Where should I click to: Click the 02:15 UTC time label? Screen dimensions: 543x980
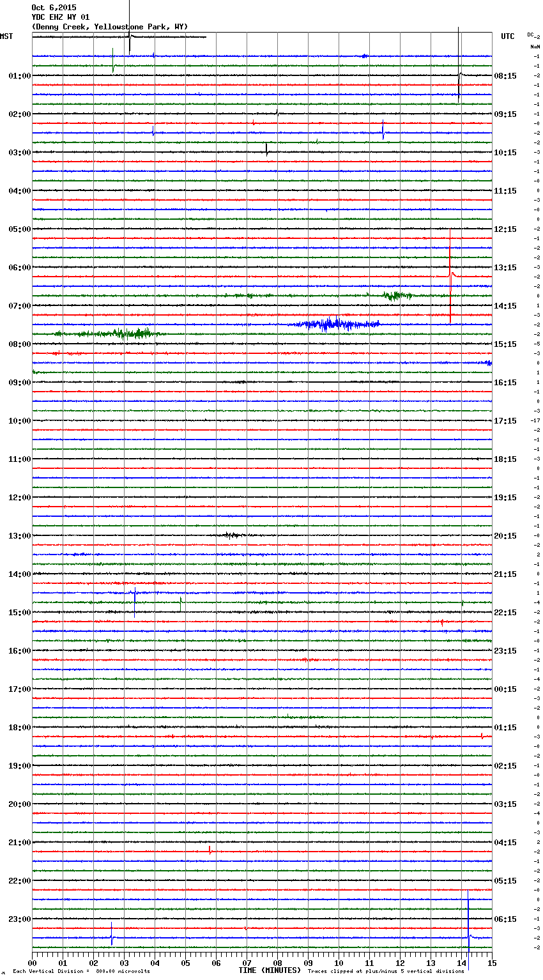[x=505, y=766]
